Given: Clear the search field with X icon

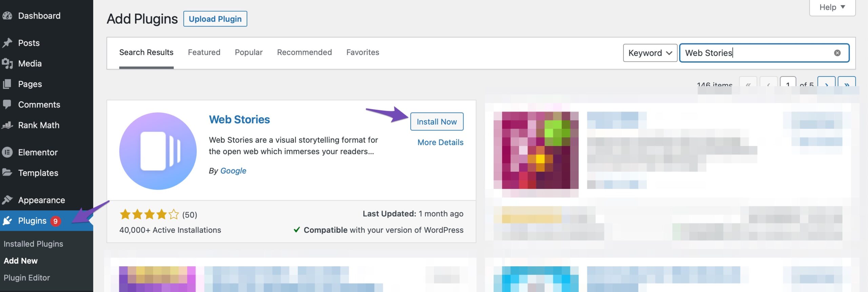Looking at the screenshot, I should 837,53.
